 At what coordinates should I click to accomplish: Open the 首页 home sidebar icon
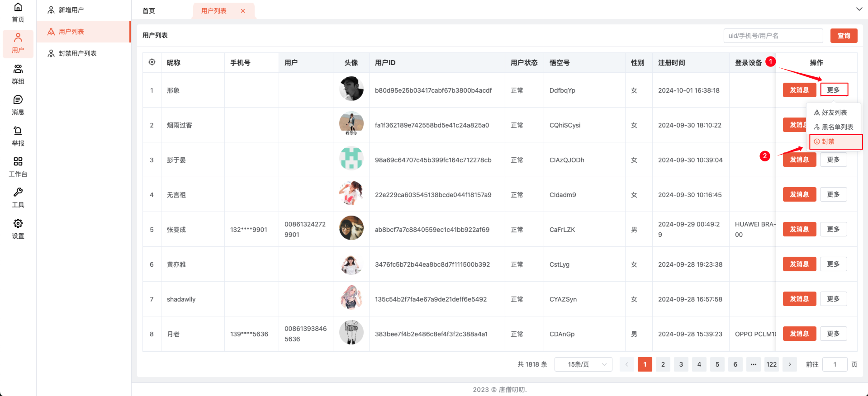pyautogui.click(x=18, y=13)
